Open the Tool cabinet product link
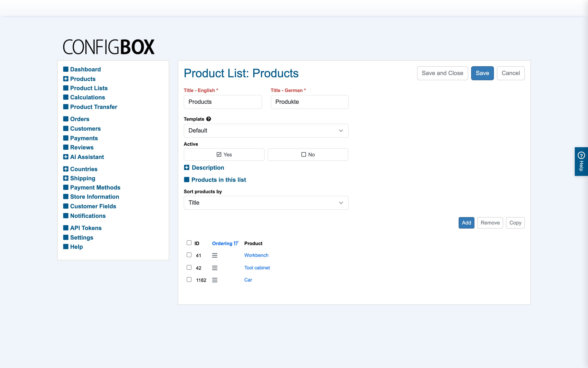The width and height of the screenshot is (588, 368). tap(257, 268)
